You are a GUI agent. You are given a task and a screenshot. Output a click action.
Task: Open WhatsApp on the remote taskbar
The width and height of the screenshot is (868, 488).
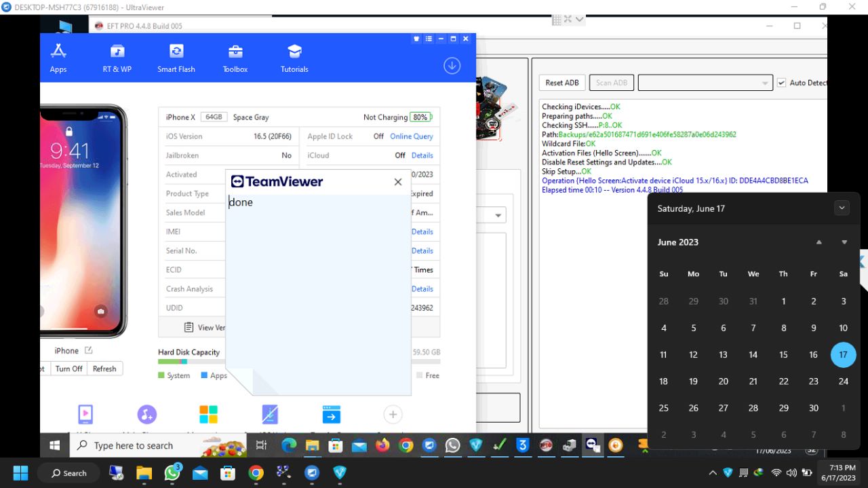pos(452,445)
